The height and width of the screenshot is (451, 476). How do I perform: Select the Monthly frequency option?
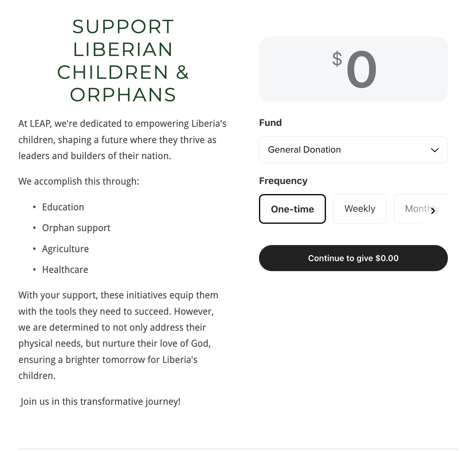pos(421,209)
